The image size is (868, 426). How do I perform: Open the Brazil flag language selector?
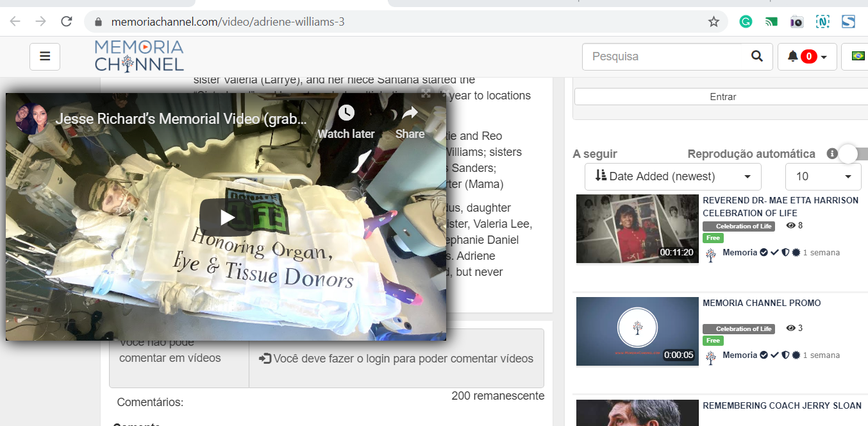(857, 56)
